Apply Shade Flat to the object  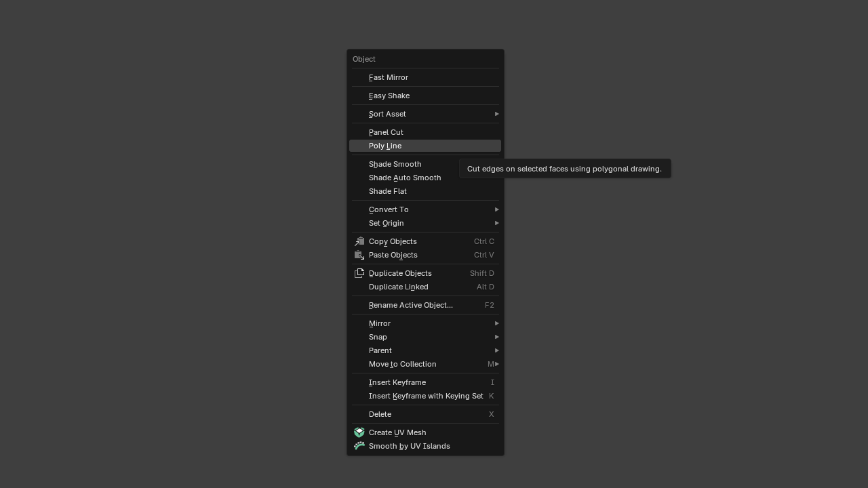point(388,191)
